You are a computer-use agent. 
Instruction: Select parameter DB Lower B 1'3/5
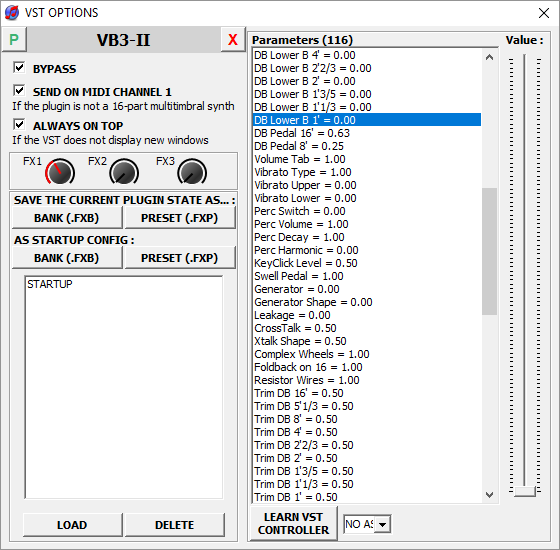[367, 94]
